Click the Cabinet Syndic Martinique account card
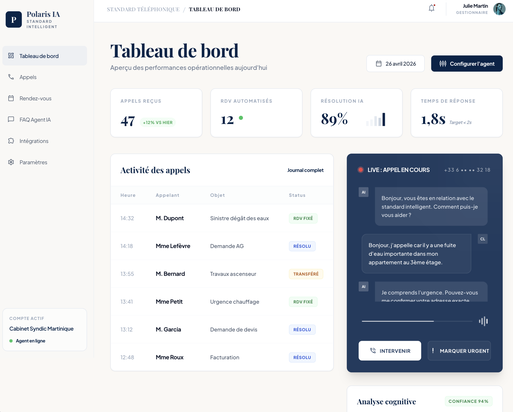This screenshot has height=412, width=513. click(x=45, y=330)
